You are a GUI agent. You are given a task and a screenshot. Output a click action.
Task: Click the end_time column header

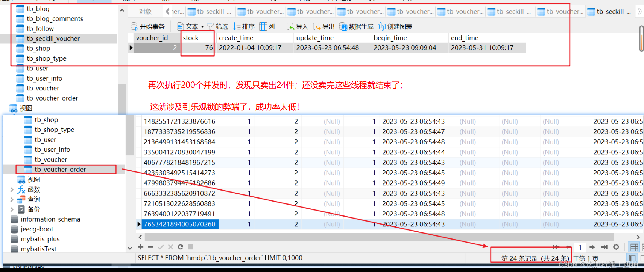[x=487, y=38]
